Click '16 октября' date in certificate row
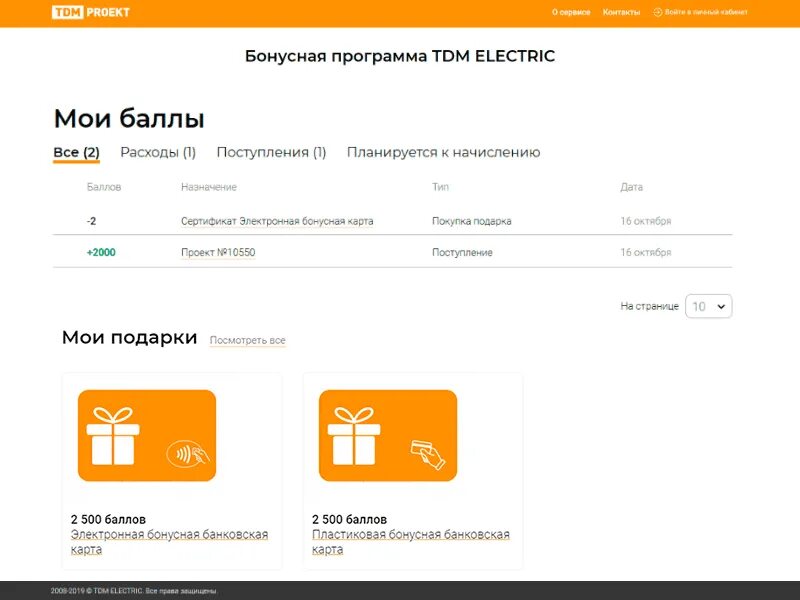Image resolution: width=800 pixels, height=600 pixels. click(646, 221)
